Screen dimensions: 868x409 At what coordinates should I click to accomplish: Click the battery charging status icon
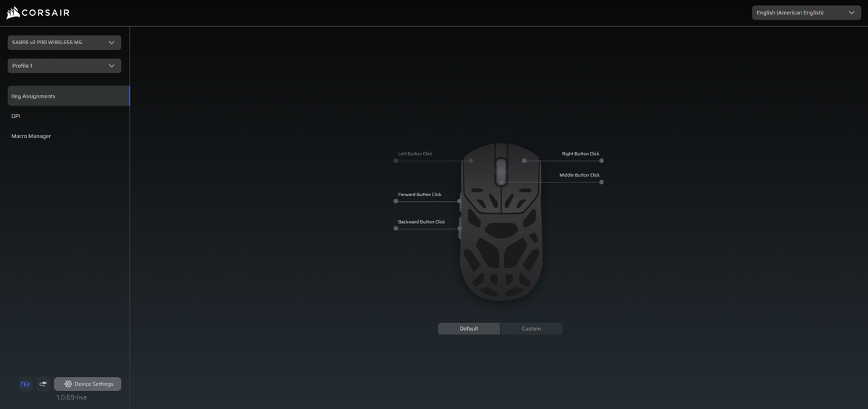(x=25, y=384)
